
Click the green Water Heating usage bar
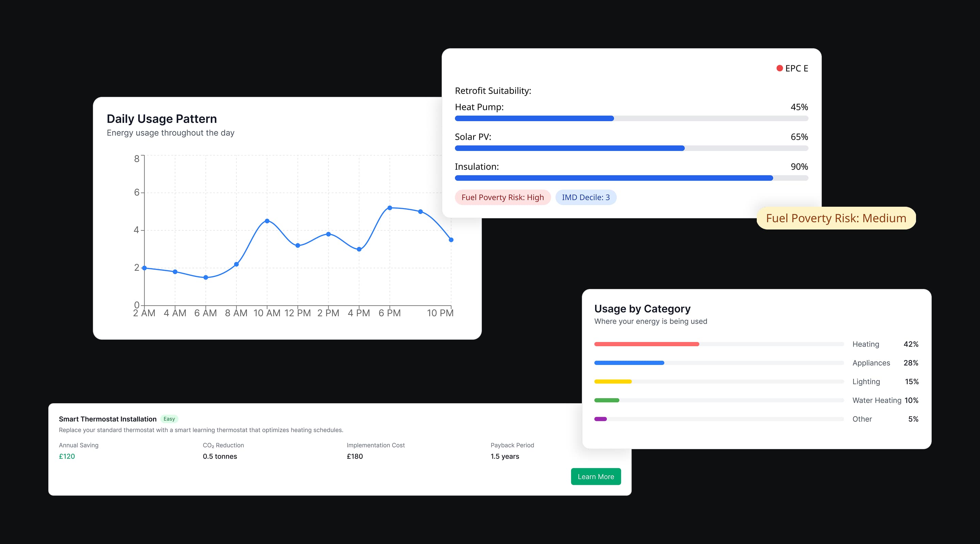click(606, 400)
